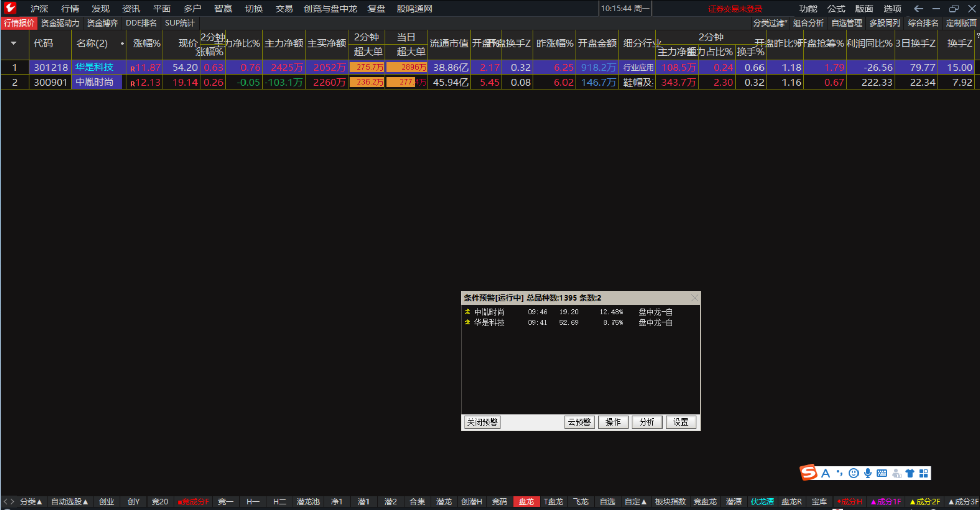Open the Sogou input method logo
Image resolution: width=980 pixels, height=510 pixels.
[x=808, y=473]
